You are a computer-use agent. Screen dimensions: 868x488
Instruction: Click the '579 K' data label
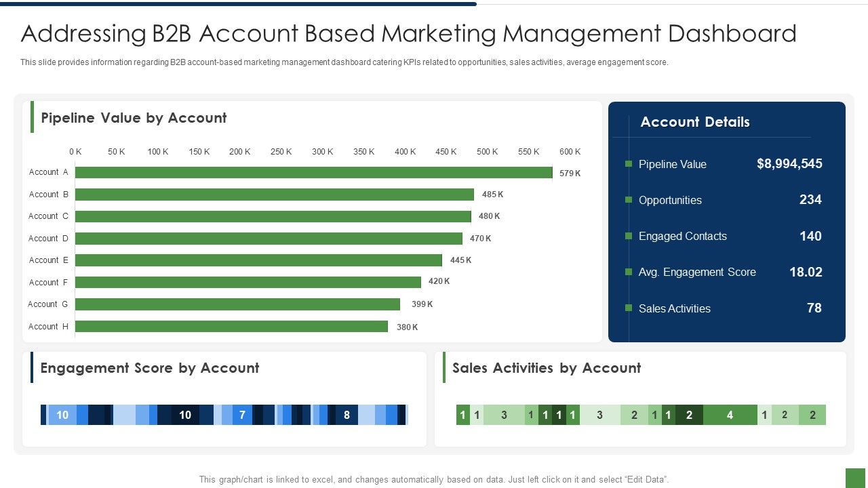point(570,174)
